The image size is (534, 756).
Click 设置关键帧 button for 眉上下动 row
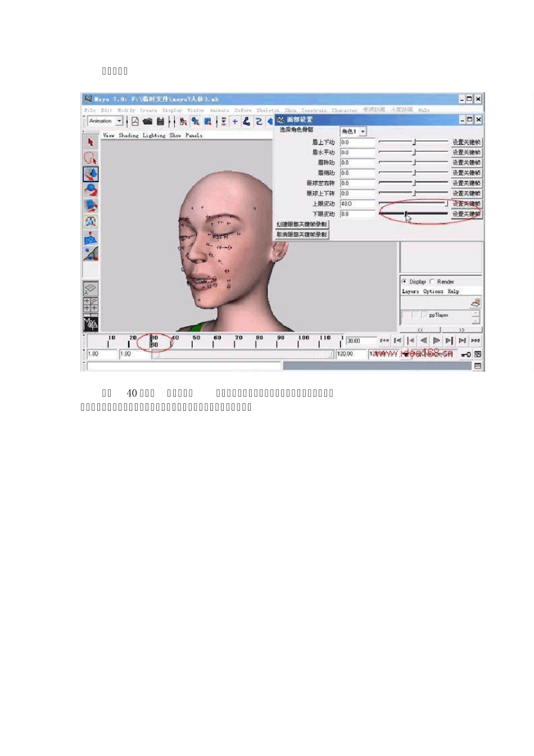[x=466, y=142]
